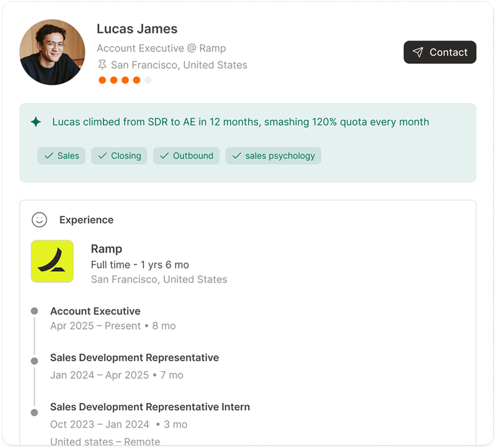Click the checkmark in the Sales tag
The width and height of the screenshot is (496, 448).
[x=49, y=156]
